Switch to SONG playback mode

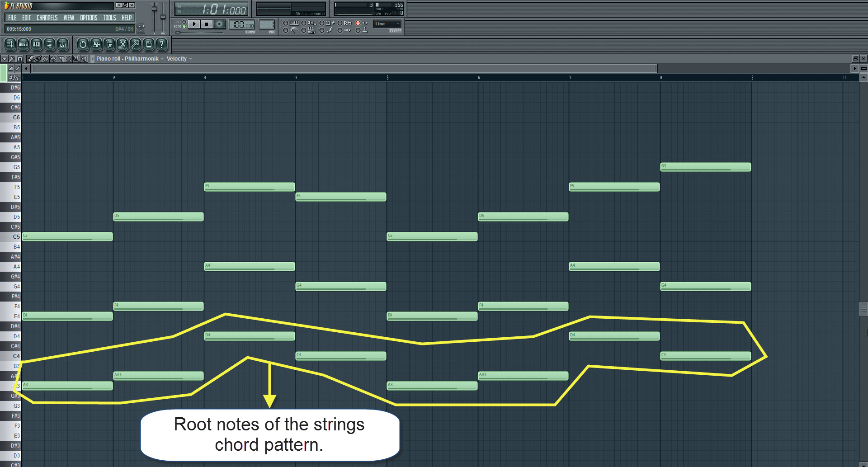[184, 26]
